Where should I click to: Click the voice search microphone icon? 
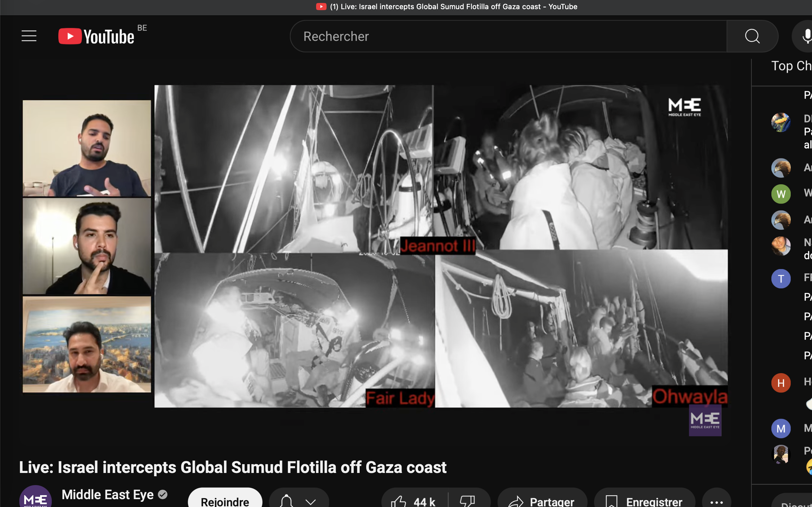coord(806,36)
